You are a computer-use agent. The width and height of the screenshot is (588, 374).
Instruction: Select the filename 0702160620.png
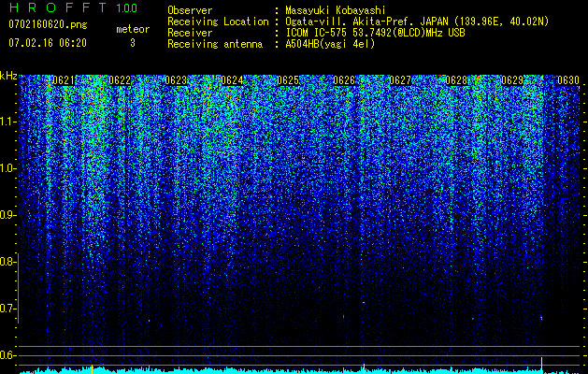(48, 25)
